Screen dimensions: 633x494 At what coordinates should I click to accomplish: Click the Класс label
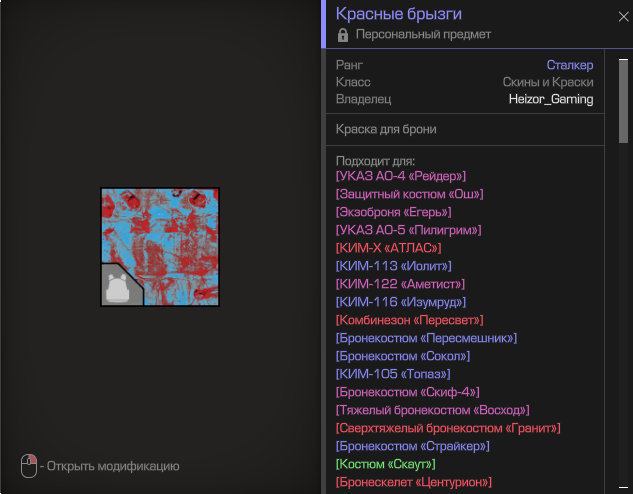[x=353, y=82]
